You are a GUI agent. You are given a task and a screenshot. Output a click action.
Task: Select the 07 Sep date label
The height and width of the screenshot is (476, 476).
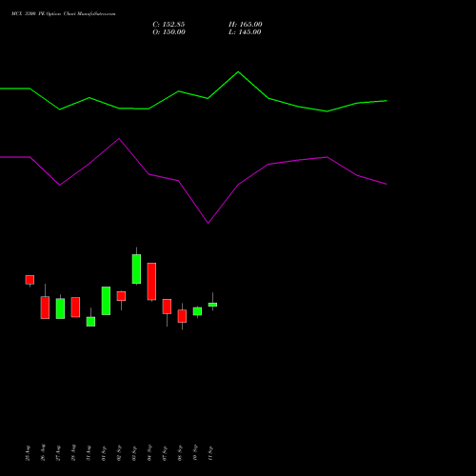(x=165, y=453)
